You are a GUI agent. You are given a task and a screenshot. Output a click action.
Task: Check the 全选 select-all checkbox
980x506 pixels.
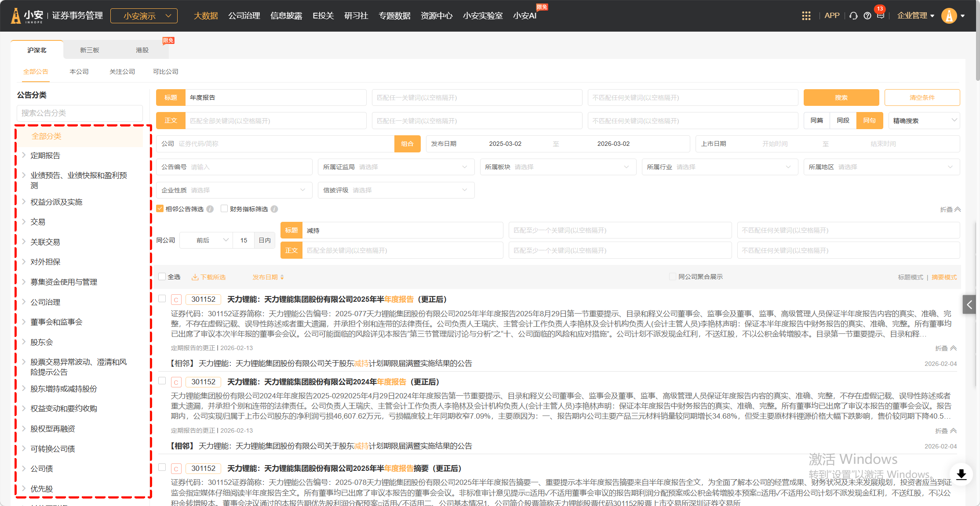coord(162,277)
